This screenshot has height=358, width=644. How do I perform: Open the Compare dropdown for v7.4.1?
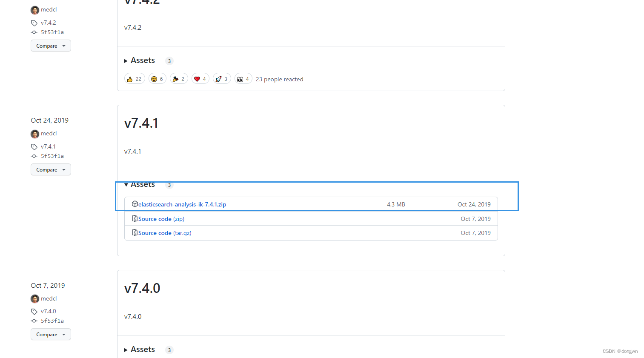(51, 169)
